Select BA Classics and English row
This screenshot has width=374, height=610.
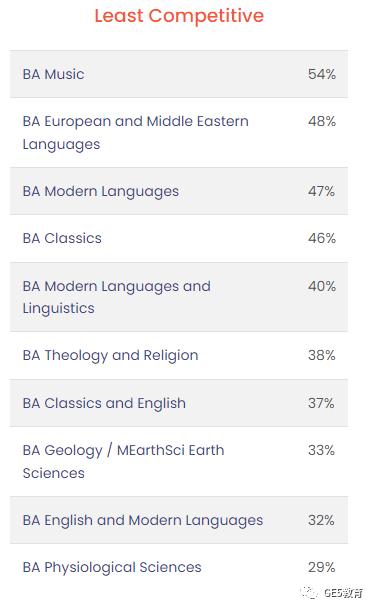click(x=179, y=403)
